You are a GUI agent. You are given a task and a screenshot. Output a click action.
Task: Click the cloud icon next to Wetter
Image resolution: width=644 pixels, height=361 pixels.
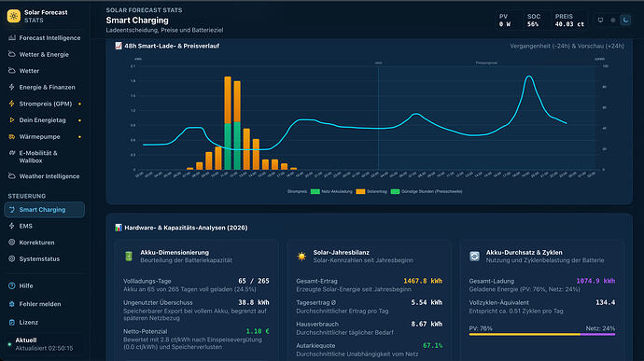tap(12, 71)
